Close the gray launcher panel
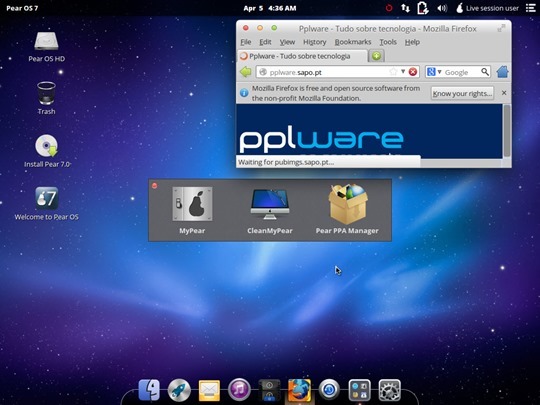 click(x=155, y=186)
